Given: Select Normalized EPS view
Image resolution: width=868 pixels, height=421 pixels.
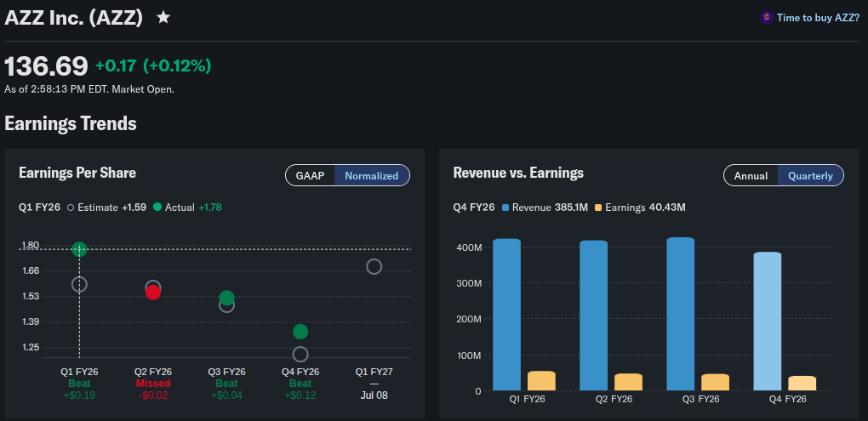Looking at the screenshot, I should pos(371,176).
